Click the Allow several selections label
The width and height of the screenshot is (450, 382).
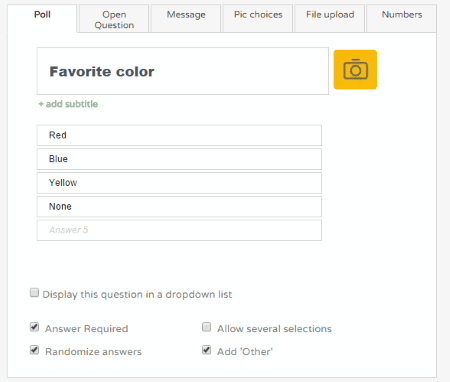274,329
